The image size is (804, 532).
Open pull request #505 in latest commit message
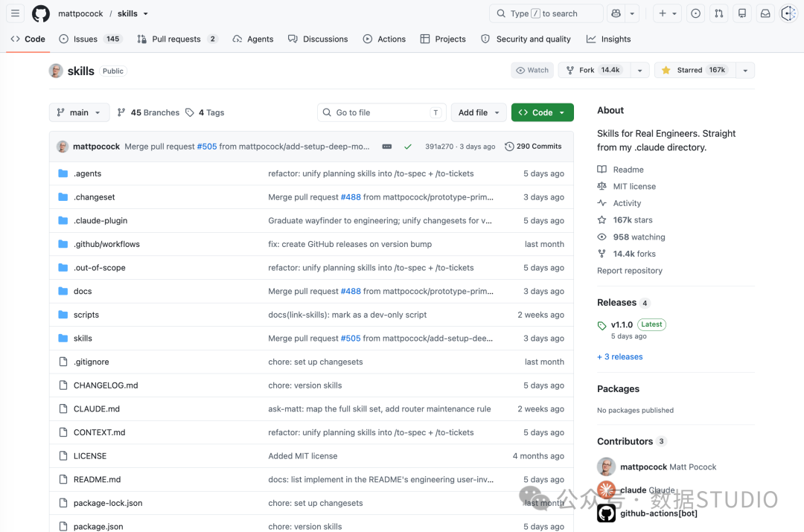(x=207, y=147)
